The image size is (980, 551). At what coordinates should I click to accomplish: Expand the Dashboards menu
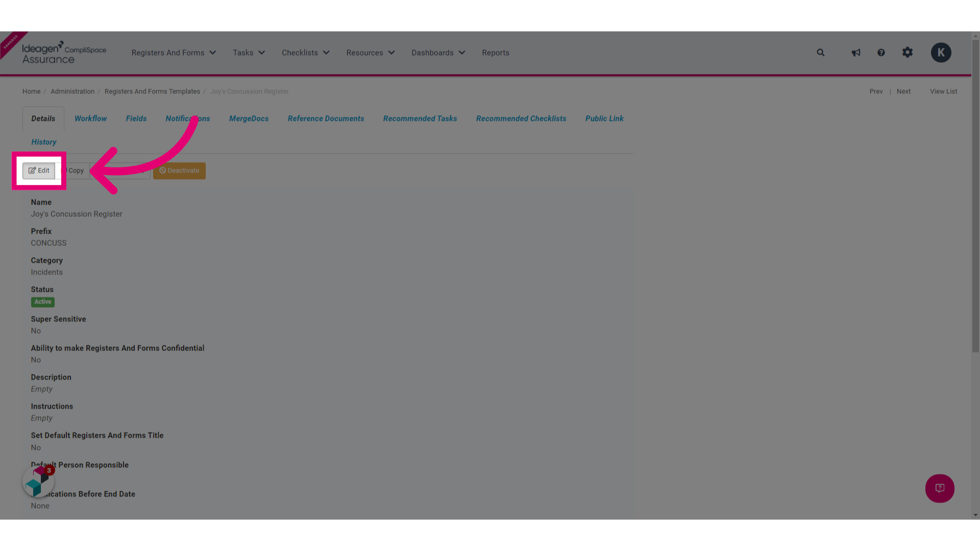438,53
